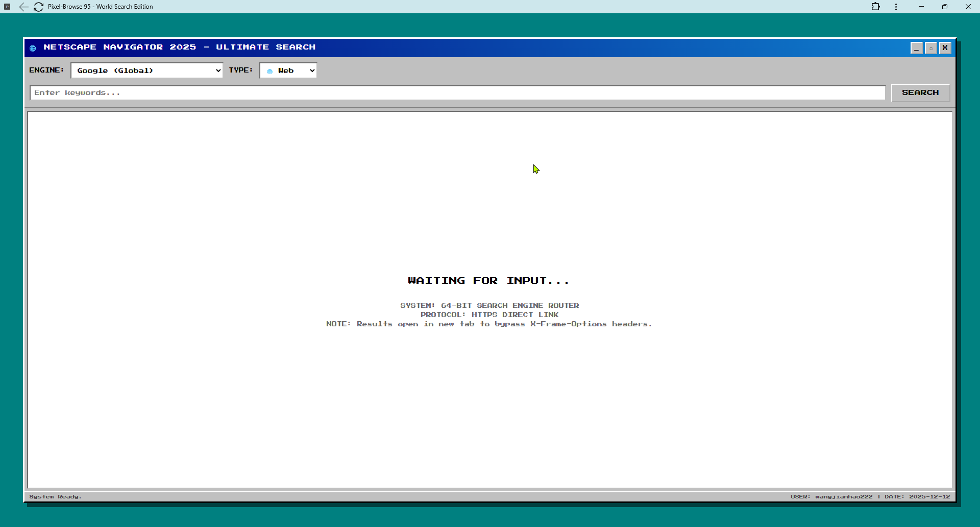The image size is (980, 527).
Task: Click the Engine dropdown chevron arrow
Action: point(217,70)
